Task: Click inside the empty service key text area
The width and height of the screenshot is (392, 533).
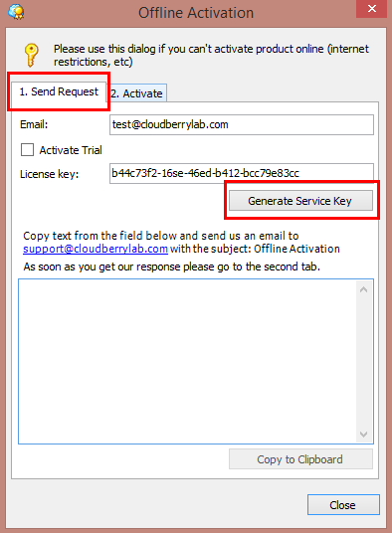Action: click(187, 361)
